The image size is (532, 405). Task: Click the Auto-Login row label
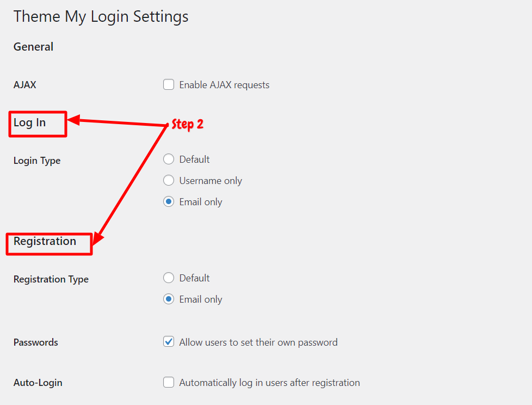pyautogui.click(x=38, y=383)
